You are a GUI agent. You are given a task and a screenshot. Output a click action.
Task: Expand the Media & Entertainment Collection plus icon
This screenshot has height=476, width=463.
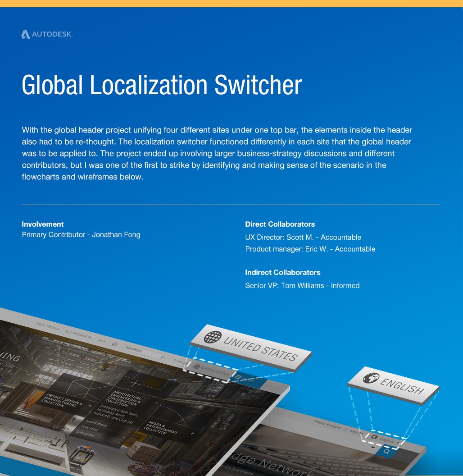(192, 433)
